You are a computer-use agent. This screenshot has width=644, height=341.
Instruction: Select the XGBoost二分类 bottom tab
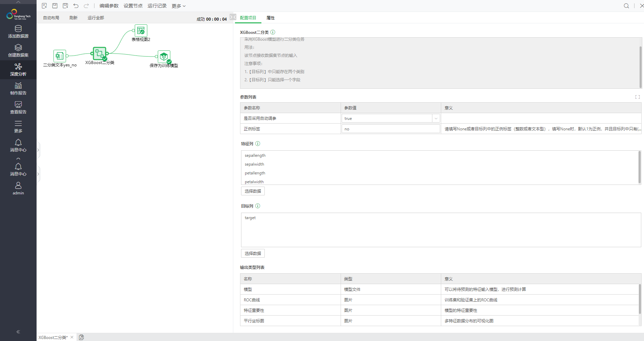tap(53, 337)
